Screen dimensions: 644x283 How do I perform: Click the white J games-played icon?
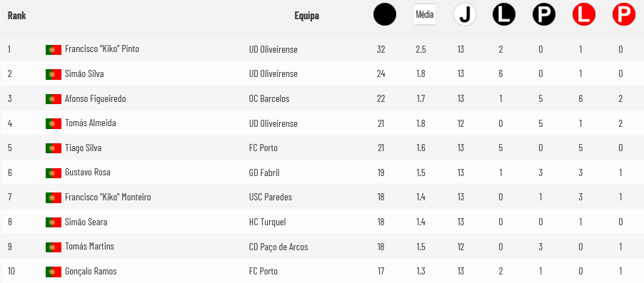(465, 15)
